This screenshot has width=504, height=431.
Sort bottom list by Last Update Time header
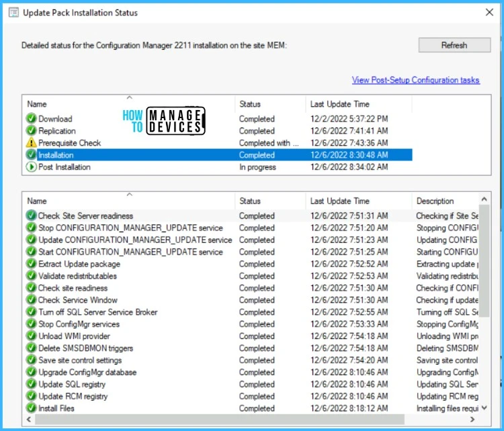[359, 201]
